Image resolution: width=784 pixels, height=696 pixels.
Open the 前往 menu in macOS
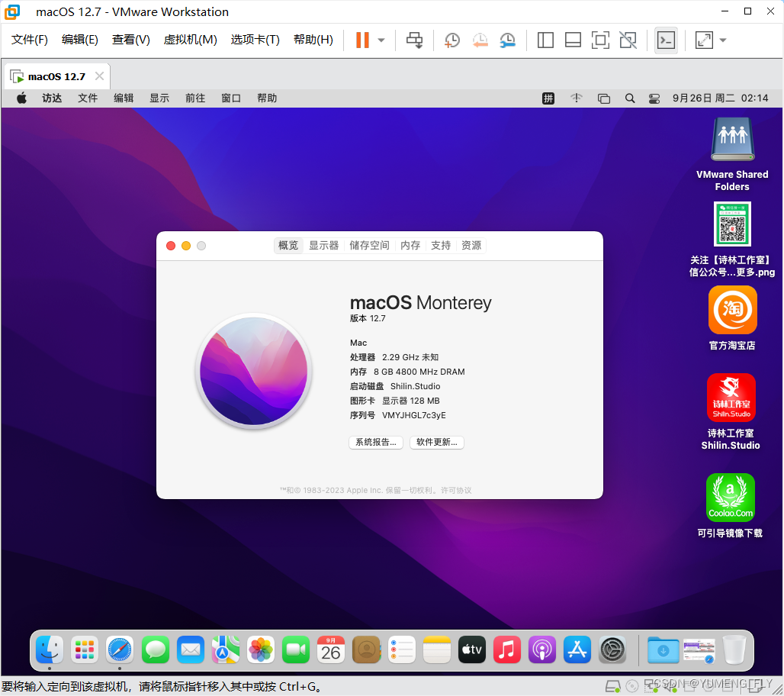[x=195, y=98]
